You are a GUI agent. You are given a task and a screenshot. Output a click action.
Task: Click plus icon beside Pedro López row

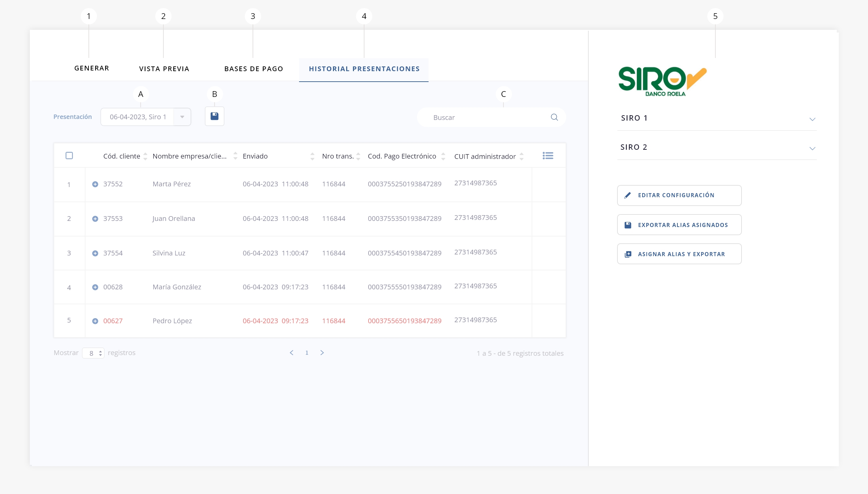click(x=95, y=321)
